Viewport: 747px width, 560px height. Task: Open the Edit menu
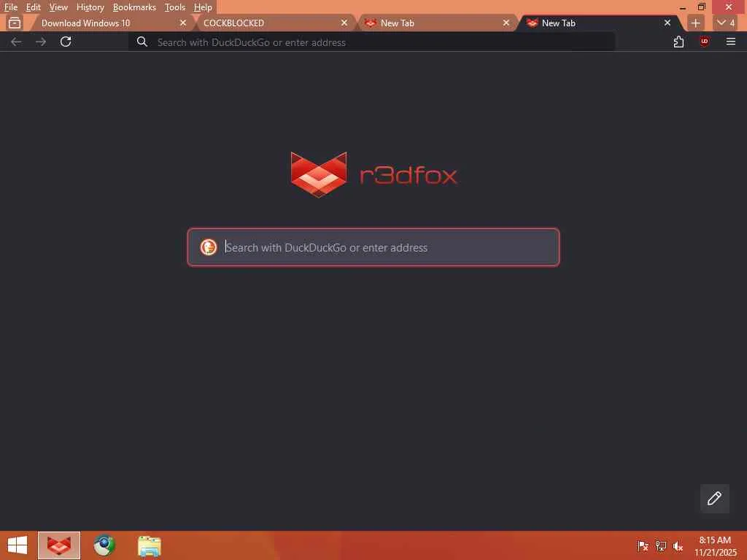pos(33,7)
